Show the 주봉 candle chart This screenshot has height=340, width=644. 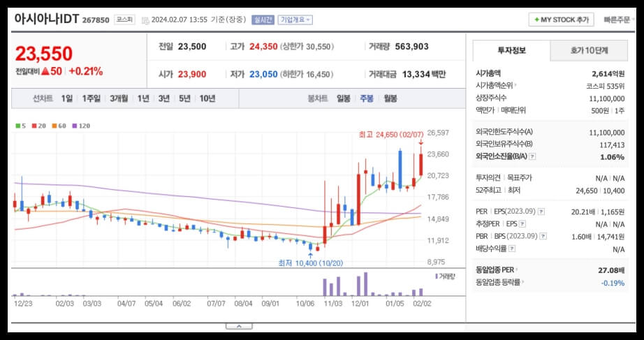point(367,98)
